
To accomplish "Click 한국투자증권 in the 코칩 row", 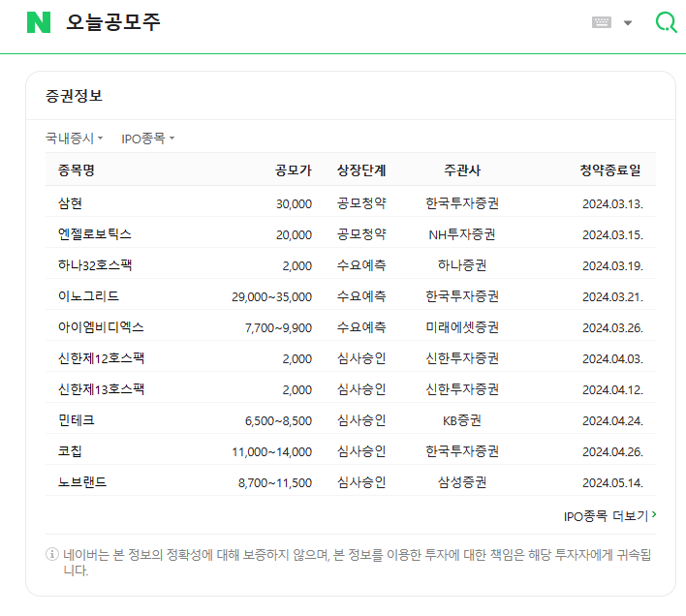I will 462,451.
